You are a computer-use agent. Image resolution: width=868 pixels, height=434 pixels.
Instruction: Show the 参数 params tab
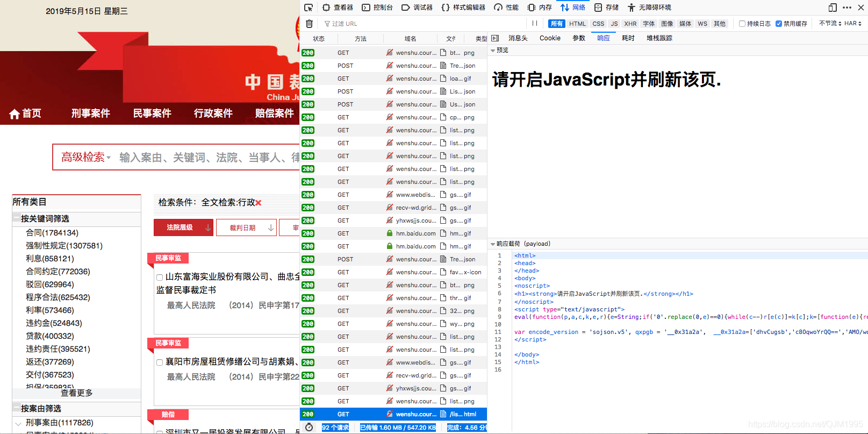(x=579, y=38)
